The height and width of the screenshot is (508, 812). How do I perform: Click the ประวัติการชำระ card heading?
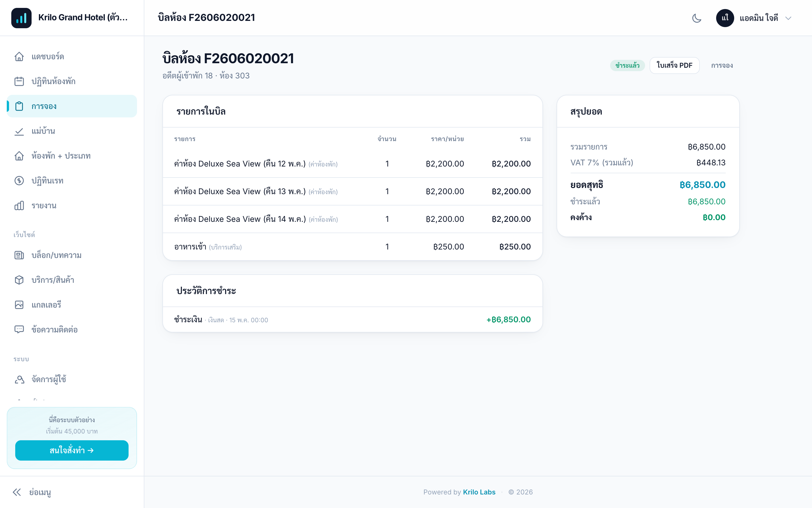[206, 291]
